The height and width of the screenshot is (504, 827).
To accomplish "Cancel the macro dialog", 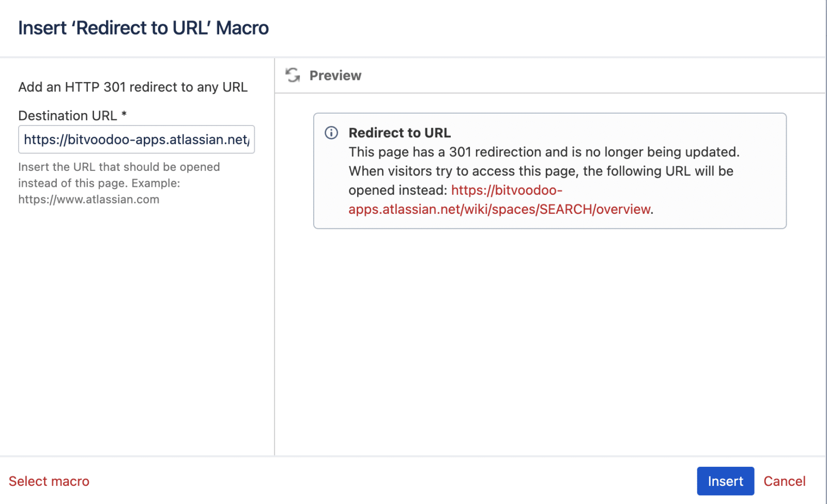I will click(785, 481).
